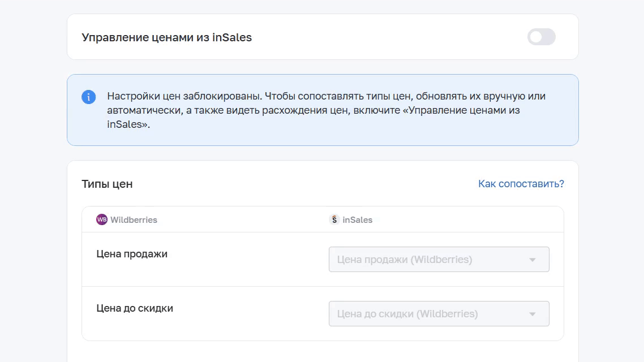Click the Wildberries WB logo icon
644x362 pixels.
point(101,219)
